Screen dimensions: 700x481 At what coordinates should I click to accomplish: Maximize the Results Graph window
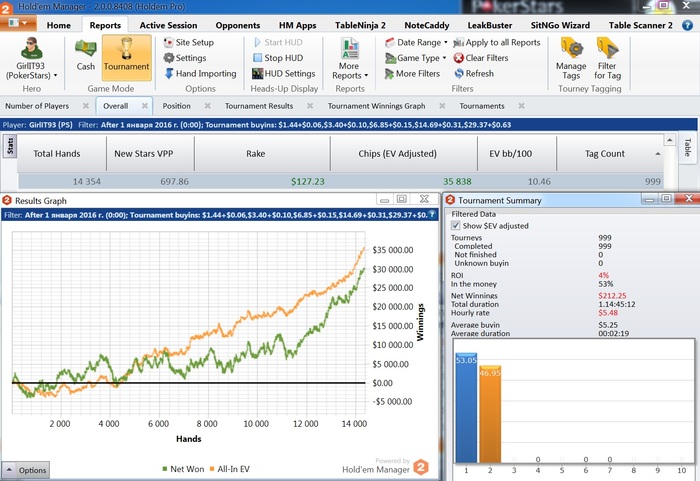402,199
